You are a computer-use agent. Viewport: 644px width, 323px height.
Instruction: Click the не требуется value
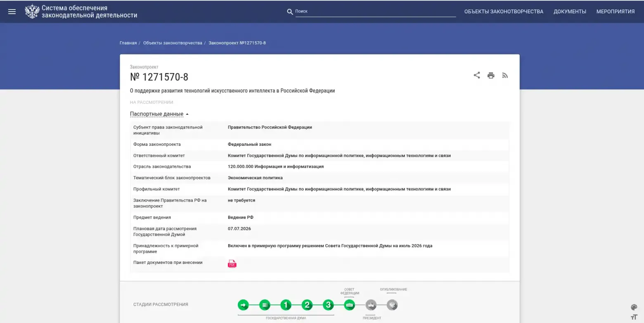[x=241, y=200]
